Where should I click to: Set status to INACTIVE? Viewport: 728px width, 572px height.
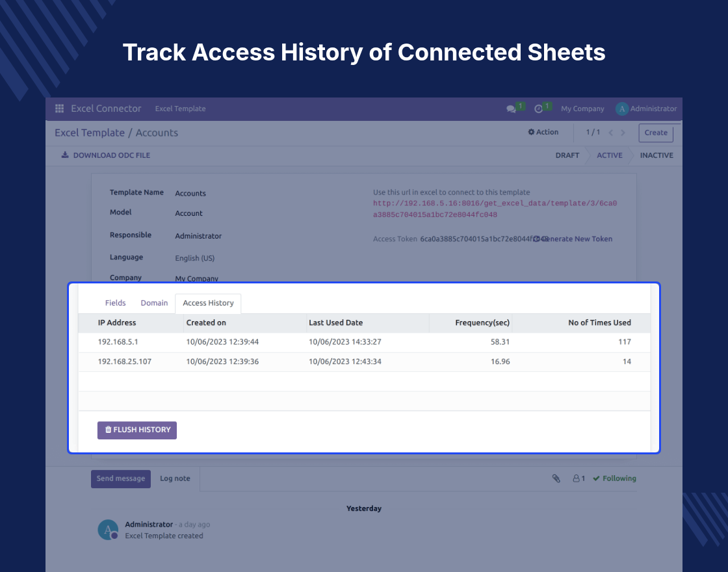pos(656,155)
